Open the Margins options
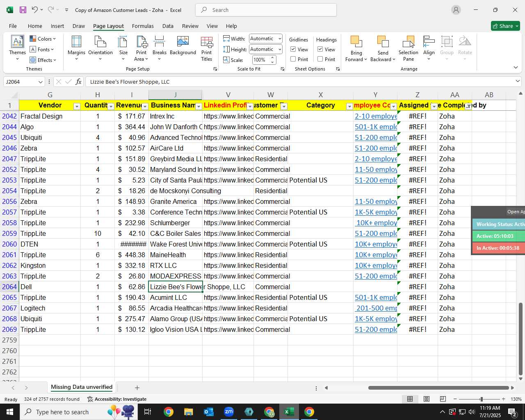 76,48
